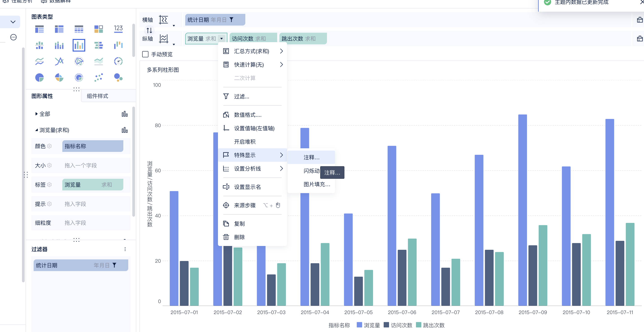Click the 浏览量 legend color swatch
Image resolution: width=644 pixels, height=332 pixels.
click(x=359, y=325)
